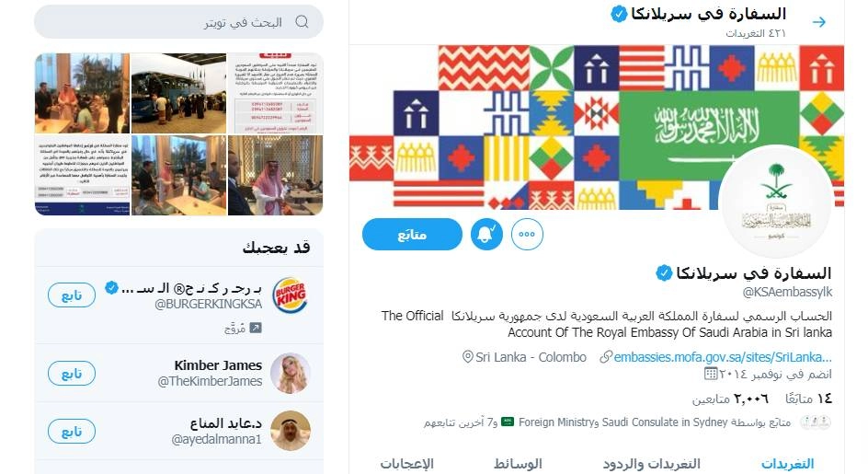Click the Saudi flag header banner image
Screen dimensions: 868x474
pos(596,128)
